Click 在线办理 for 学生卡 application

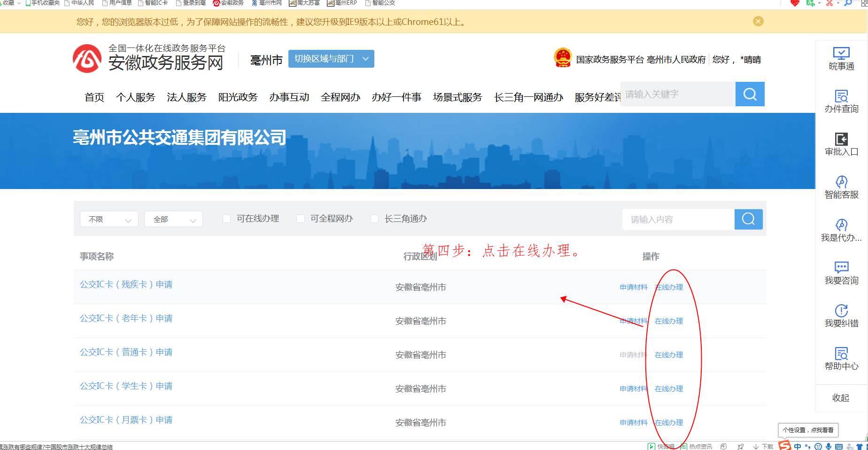pos(669,389)
